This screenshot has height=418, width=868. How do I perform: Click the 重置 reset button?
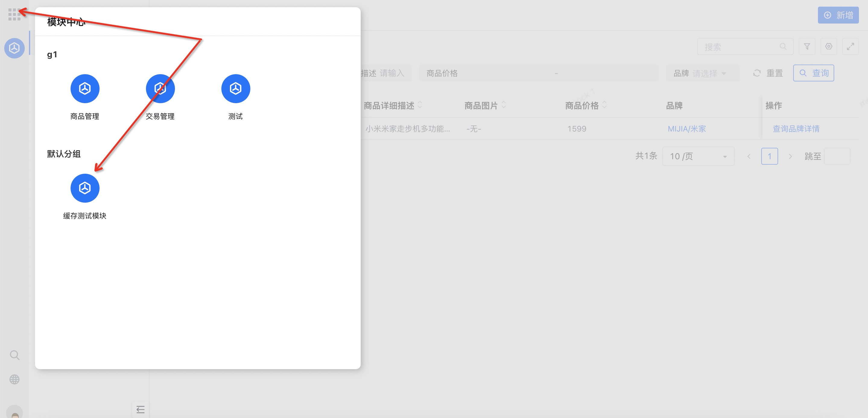(768, 73)
